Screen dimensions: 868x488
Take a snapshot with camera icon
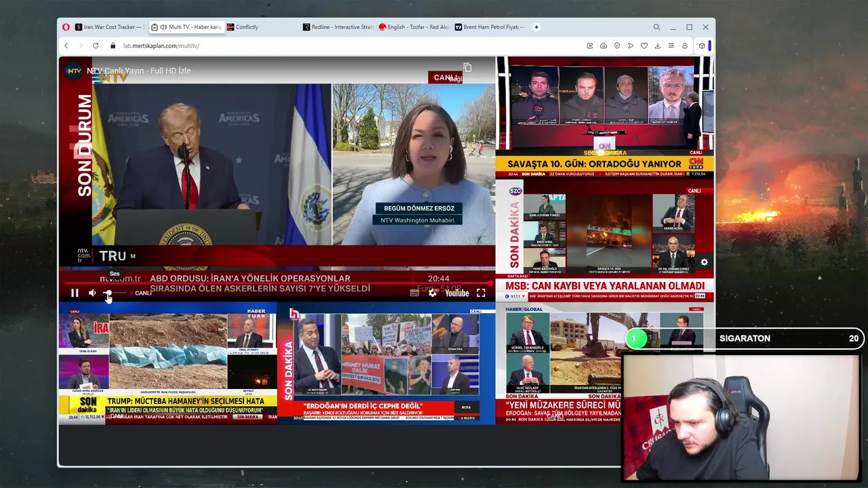(604, 45)
